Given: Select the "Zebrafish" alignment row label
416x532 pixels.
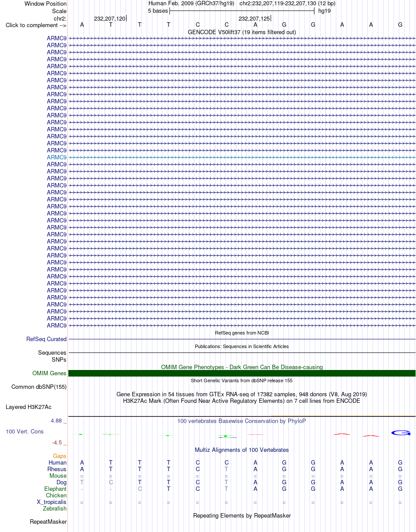Looking at the screenshot, I should coord(55,508).
